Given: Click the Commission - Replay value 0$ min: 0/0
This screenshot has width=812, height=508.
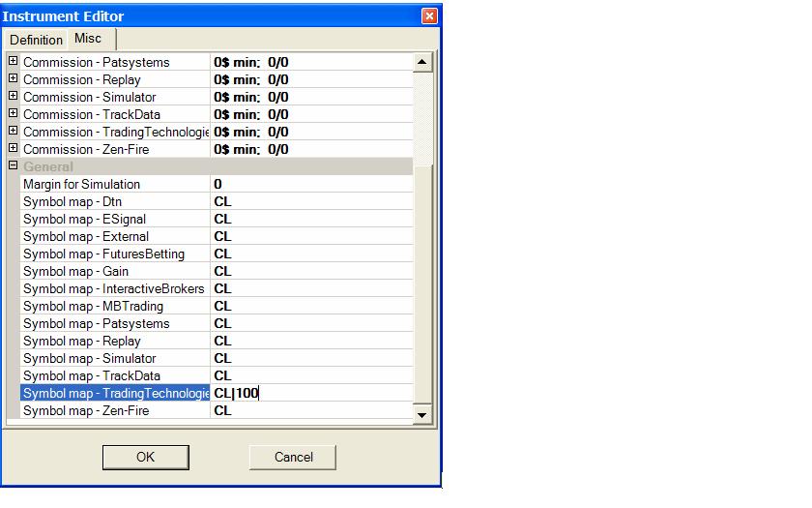Looking at the screenshot, I should pyautogui.click(x=251, y=79).
